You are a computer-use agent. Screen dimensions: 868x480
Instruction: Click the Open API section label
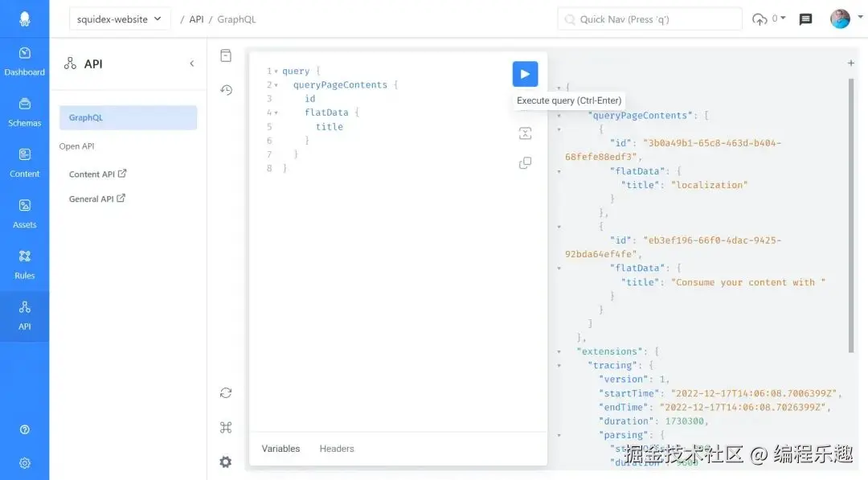click(x=76, y=146)
